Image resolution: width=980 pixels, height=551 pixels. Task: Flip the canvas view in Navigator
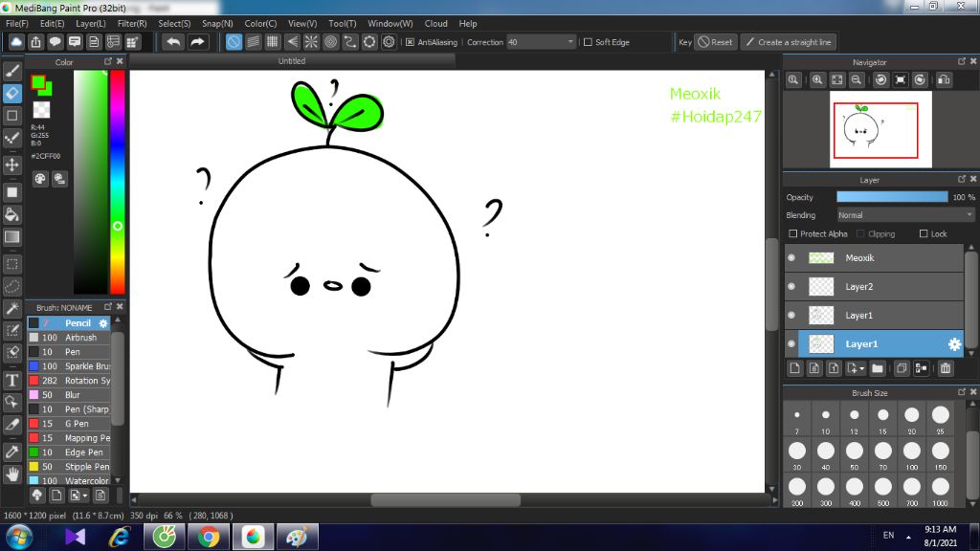point(944,80)
